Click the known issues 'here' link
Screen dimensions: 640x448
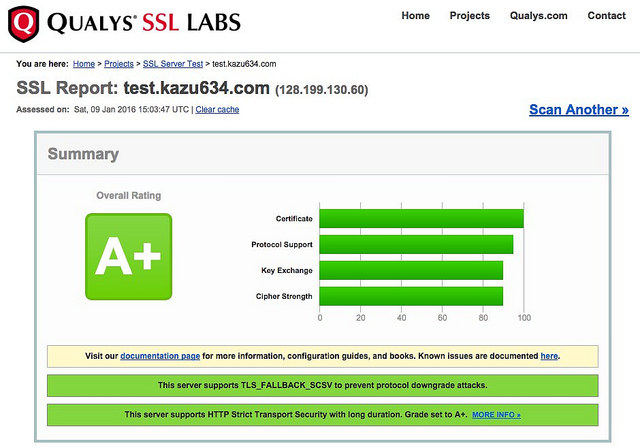coord(549,356)
